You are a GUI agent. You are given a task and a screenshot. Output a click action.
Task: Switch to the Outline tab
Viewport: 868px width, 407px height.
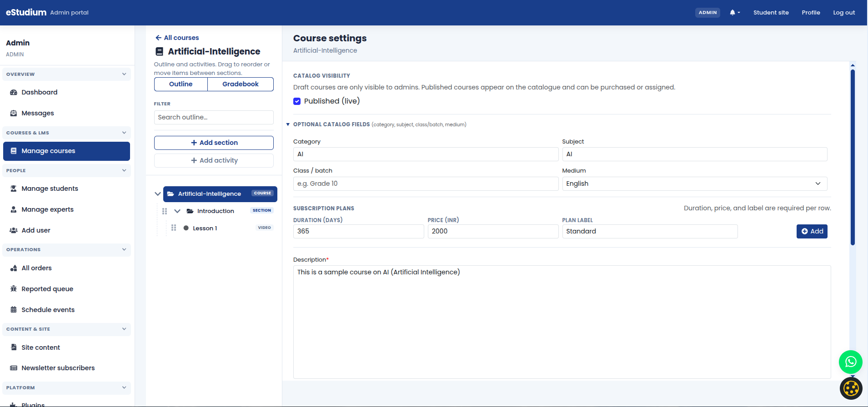(181, 84)
